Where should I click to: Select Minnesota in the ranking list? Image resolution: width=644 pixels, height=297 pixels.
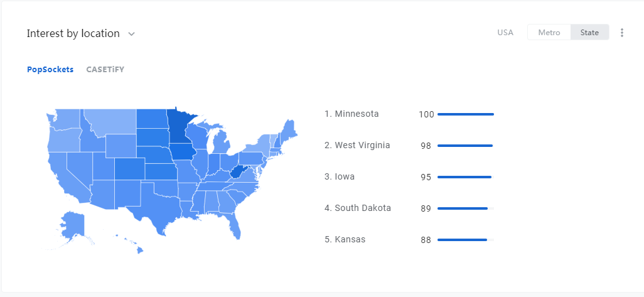coord(352,114)
